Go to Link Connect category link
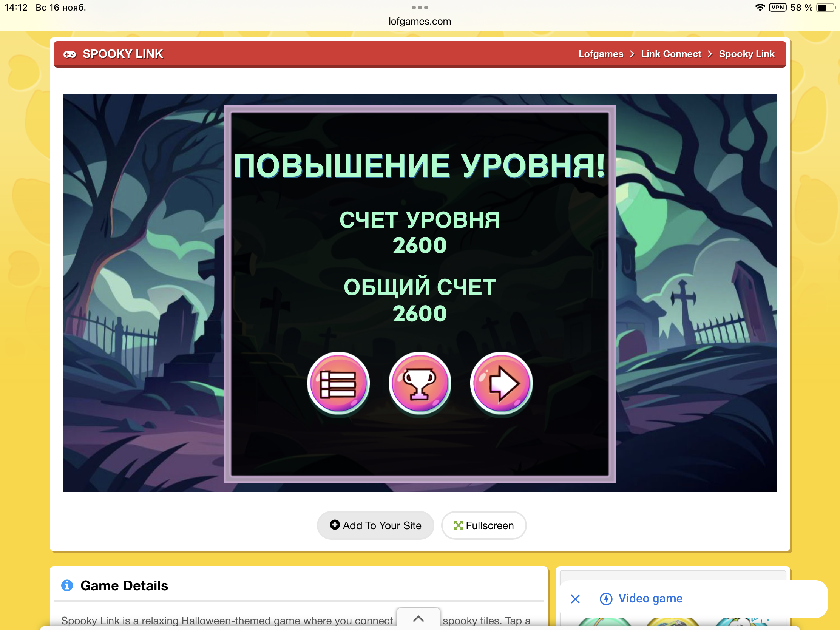The image size is (840, 630). [x=671, y=54]
